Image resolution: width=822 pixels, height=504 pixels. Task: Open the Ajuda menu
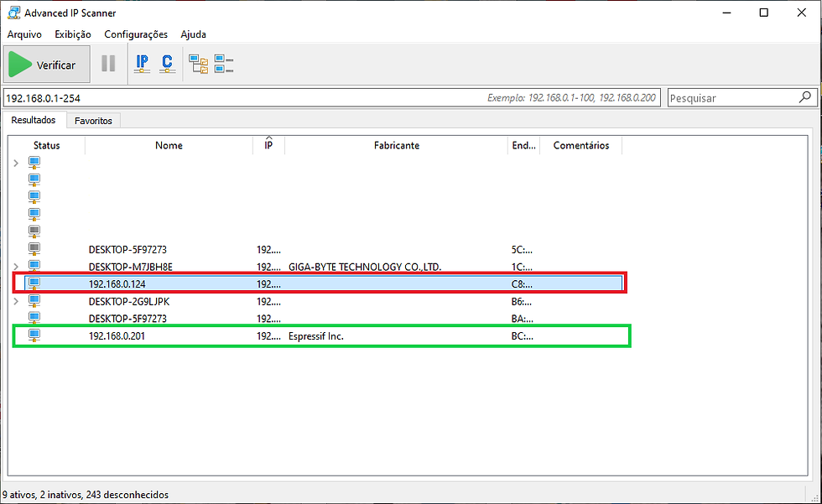click(x=194, y=34)
